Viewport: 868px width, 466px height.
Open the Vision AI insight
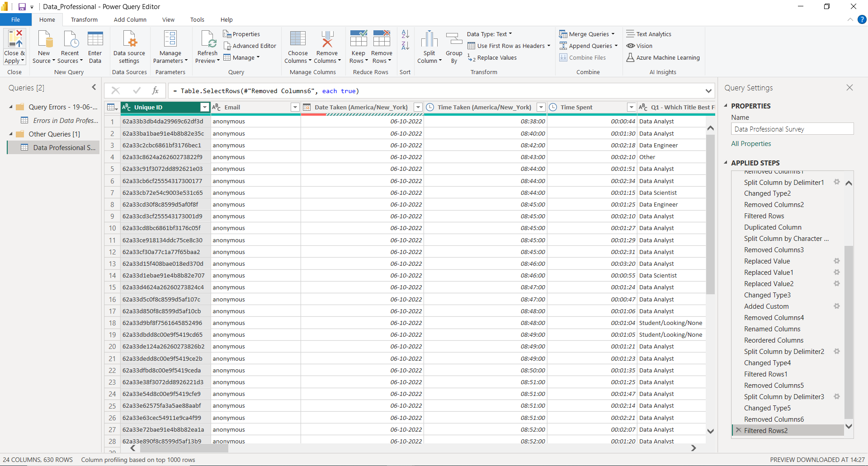639,46
